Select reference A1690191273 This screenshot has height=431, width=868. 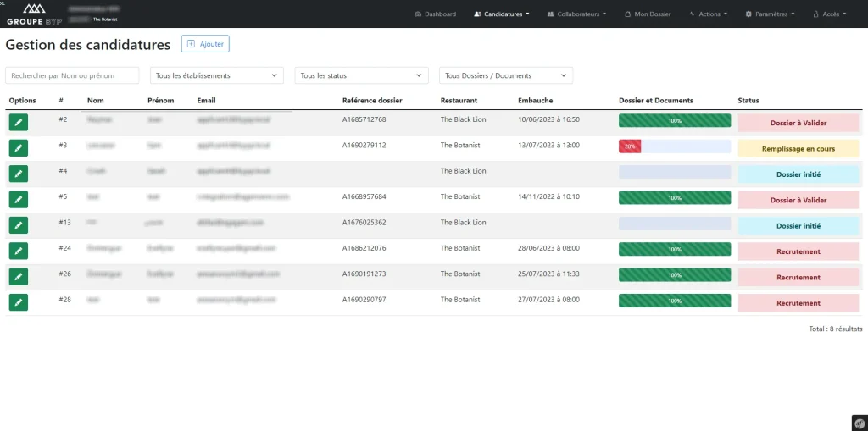click(x=364, y=274)
